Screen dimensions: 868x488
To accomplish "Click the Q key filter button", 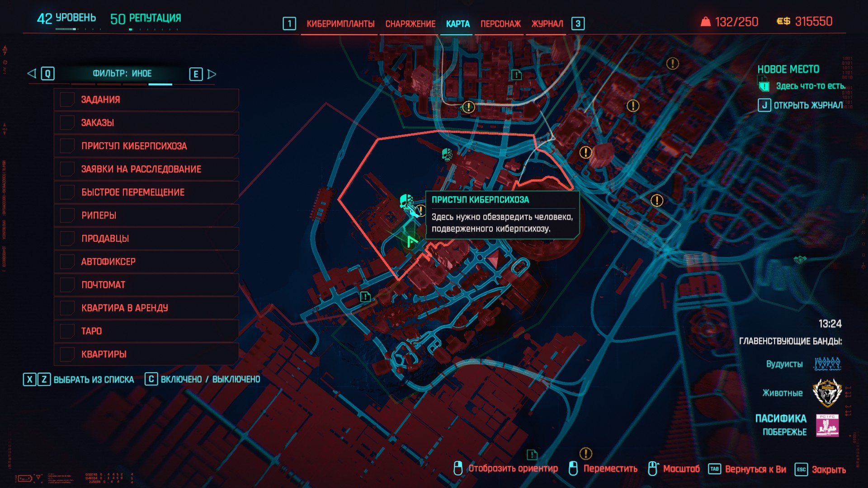I will [47, 74].
